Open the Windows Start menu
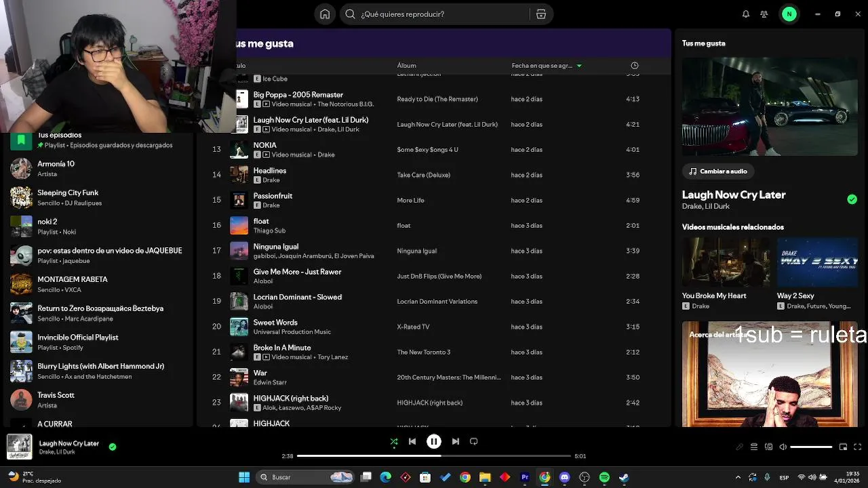 pyautogui.click(x=244, y=477)
